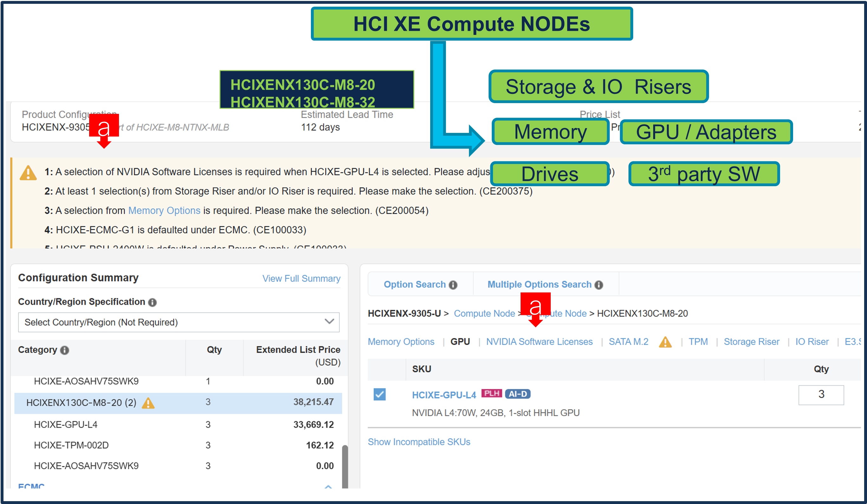Viewport: 867px width, 504px height.
Task: Uncheck the HCIXE-GPU-L4 checkbox
Action: tap(379, 394)
